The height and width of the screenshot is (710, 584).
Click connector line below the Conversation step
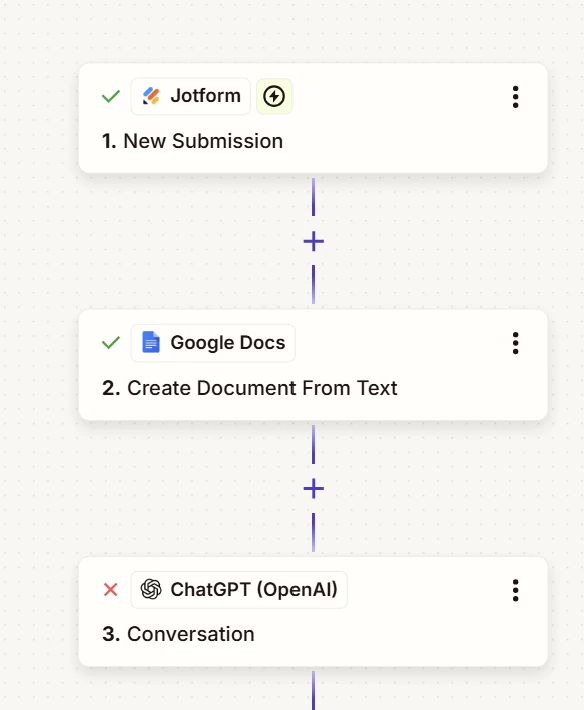[x=313, y=691]
